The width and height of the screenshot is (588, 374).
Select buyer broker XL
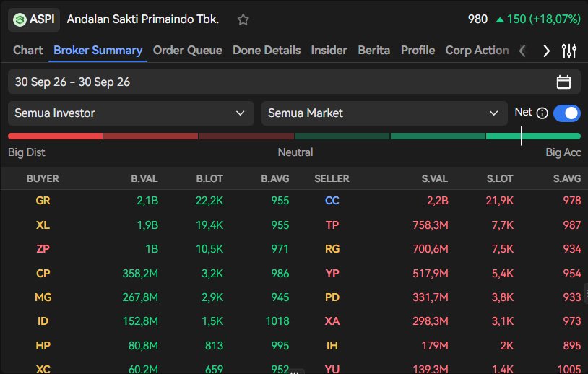coord(43,225)
